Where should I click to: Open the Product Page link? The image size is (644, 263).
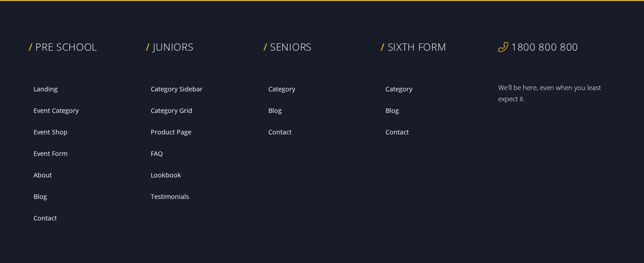pos(171,132)
